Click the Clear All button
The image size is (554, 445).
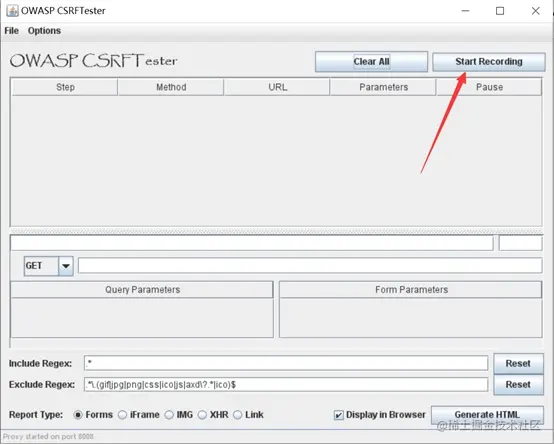click(371, 62)
